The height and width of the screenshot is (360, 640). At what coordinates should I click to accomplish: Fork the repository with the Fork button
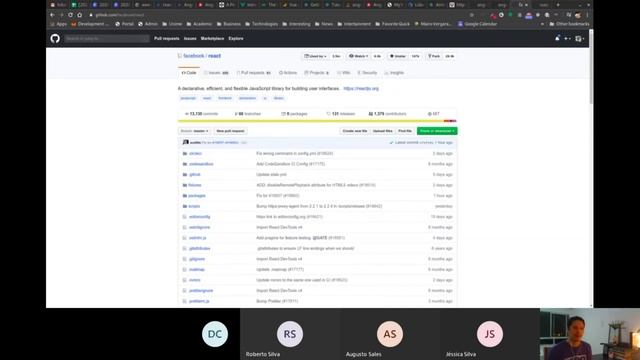tap(434, 56)
